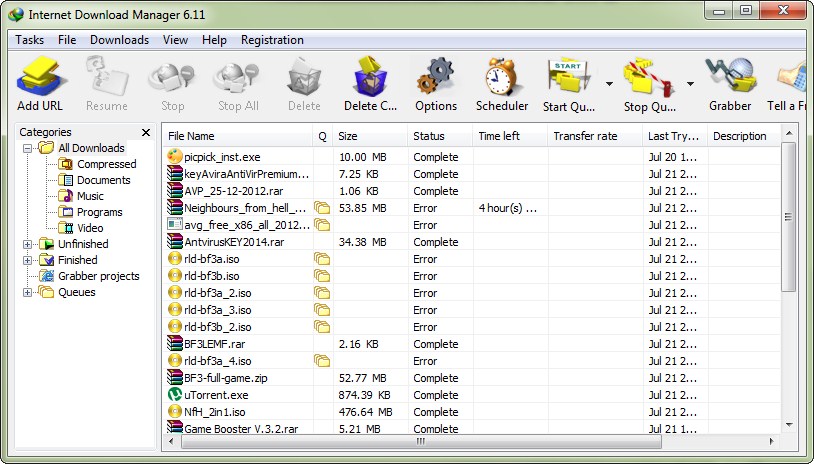Image resolution: width=814 pixels, height=464 pixels.
Task: Select the Video category icon
Action: tap(65, 228)
